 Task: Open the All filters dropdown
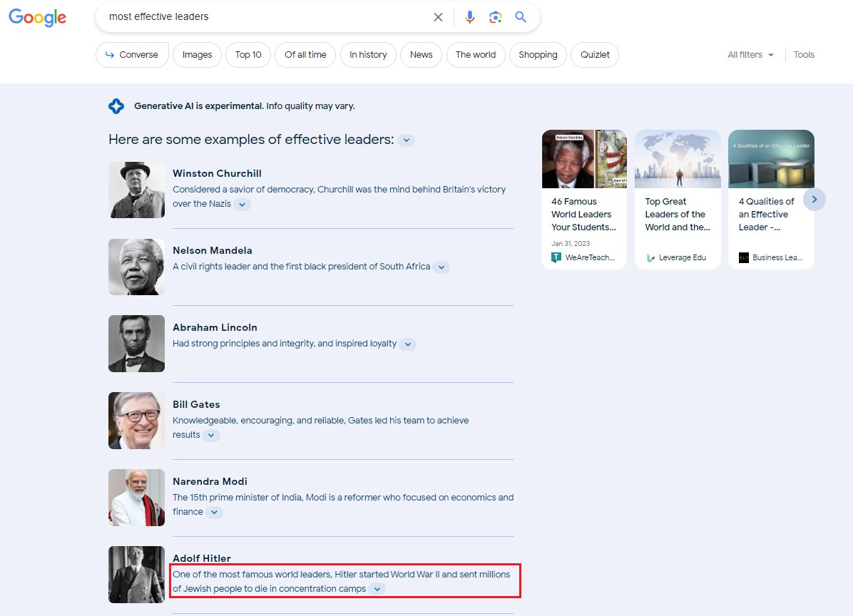750,55
